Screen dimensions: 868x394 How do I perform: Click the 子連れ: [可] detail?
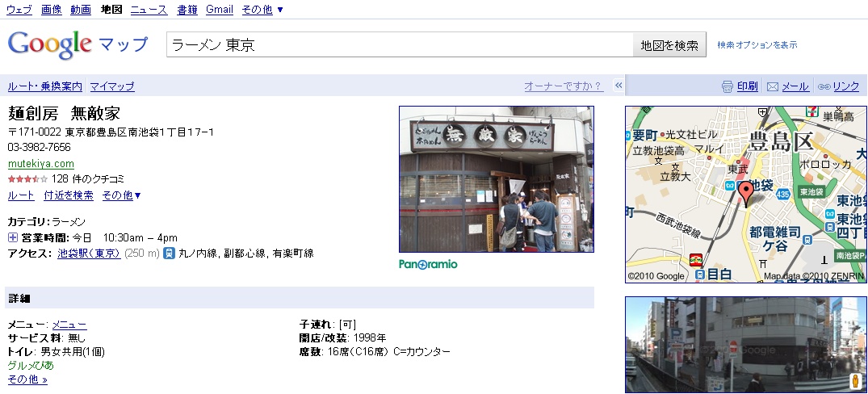tap(328, 325)
